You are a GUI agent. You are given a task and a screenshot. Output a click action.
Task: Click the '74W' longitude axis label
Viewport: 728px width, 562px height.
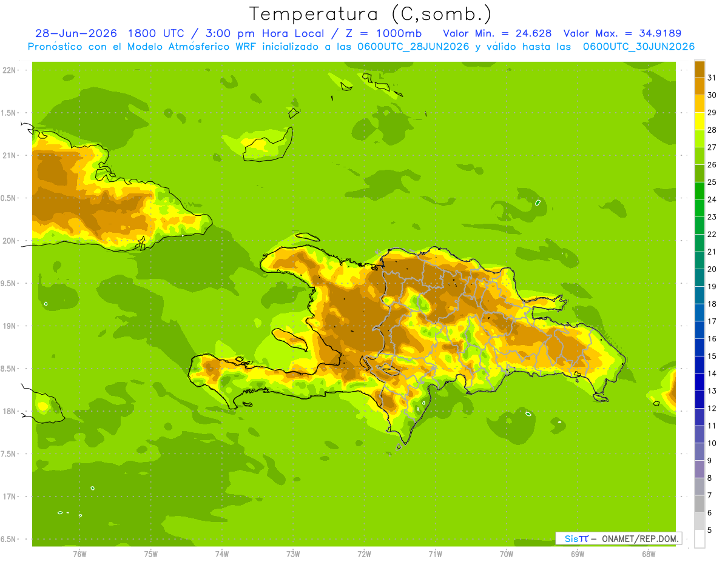222,554
